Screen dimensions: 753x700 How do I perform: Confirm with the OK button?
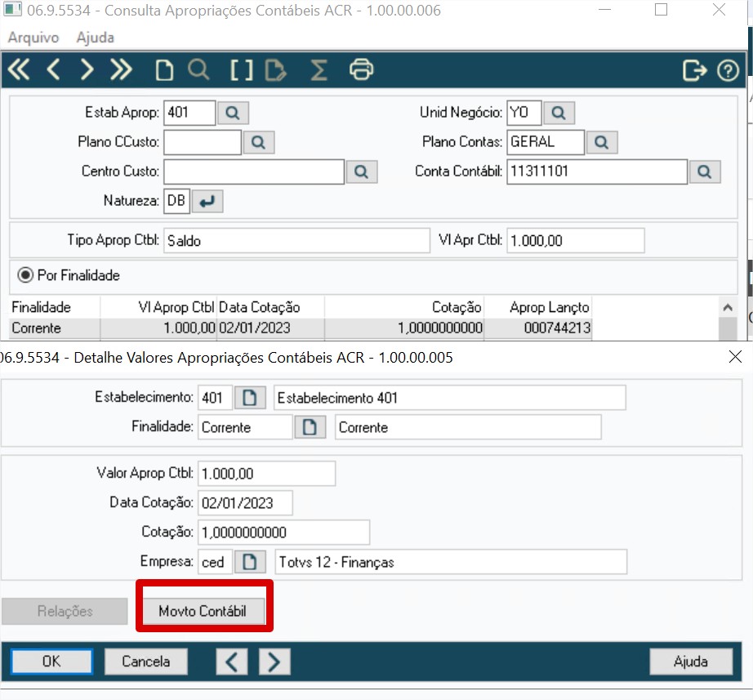[x=52, y=662]
